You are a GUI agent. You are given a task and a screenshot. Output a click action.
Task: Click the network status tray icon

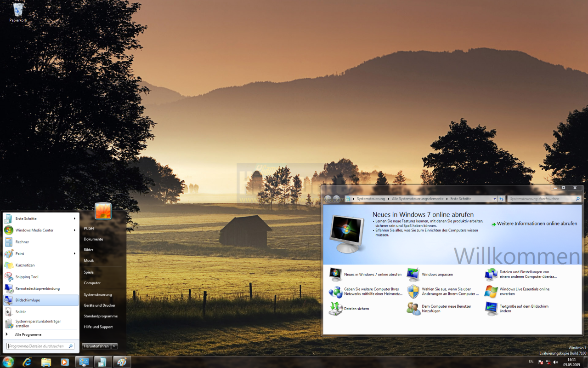[548, 362]
